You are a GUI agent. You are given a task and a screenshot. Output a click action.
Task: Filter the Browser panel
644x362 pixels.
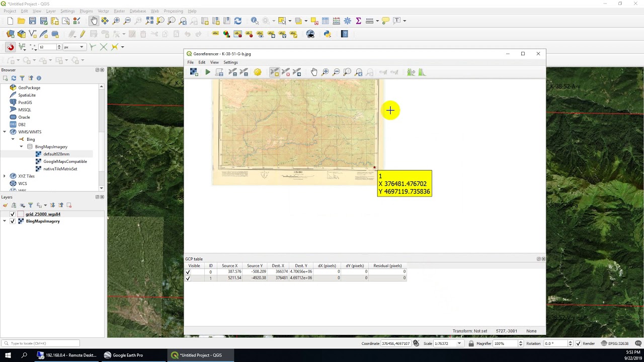[22, 78]
